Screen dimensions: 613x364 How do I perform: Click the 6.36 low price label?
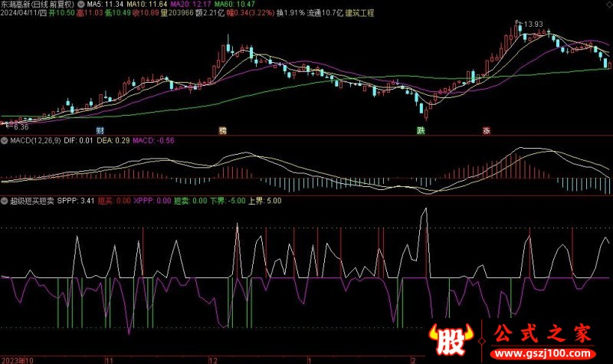click(21, 127)
